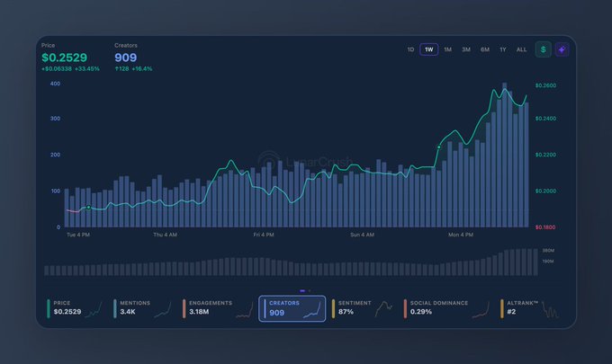The width and height of the screenshot is (612, 364).
Task: Click the 909 creators value at top
Action: coord(126,58)
